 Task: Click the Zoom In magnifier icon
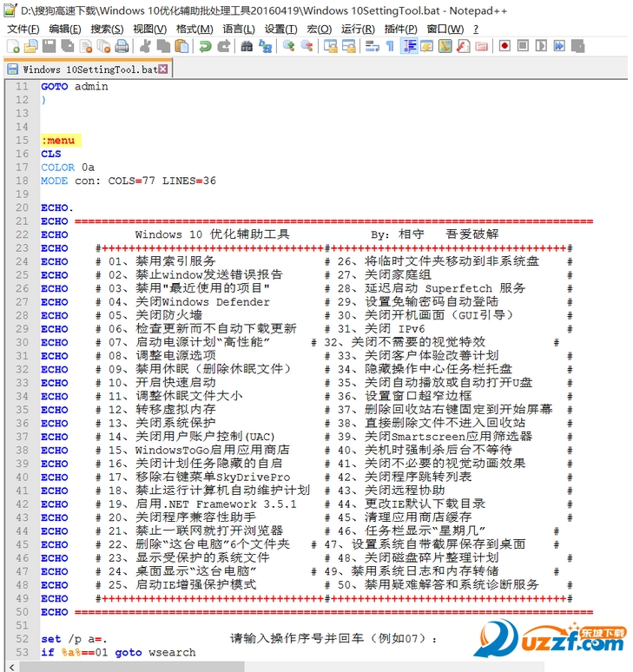288,46
